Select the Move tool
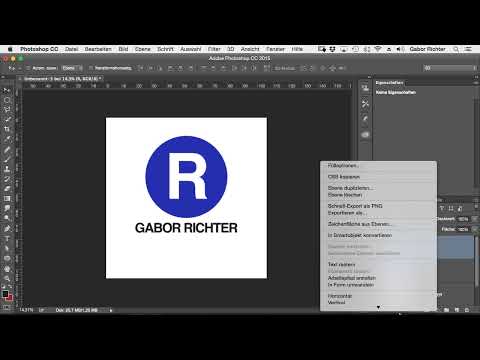 [x=7, y=90]
